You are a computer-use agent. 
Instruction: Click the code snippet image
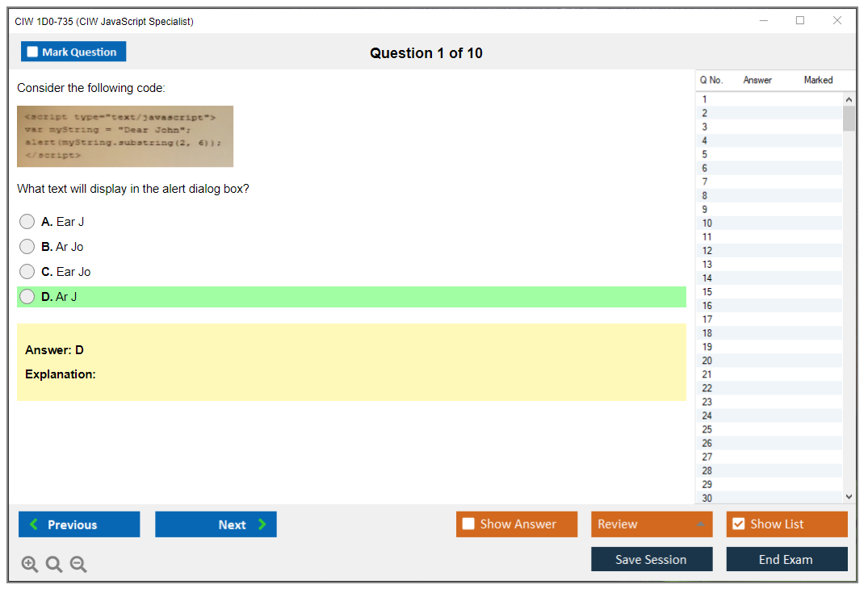click(125, 136)
